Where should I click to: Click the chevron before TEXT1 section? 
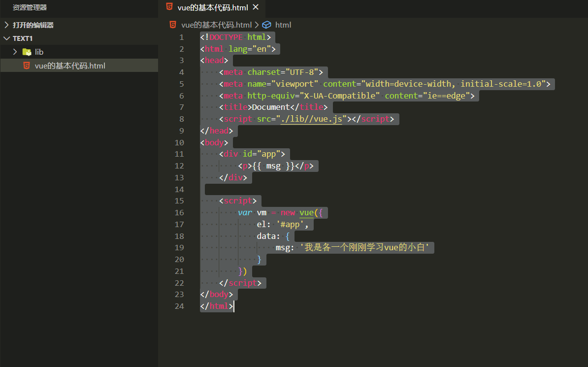[x=7, y=38]
